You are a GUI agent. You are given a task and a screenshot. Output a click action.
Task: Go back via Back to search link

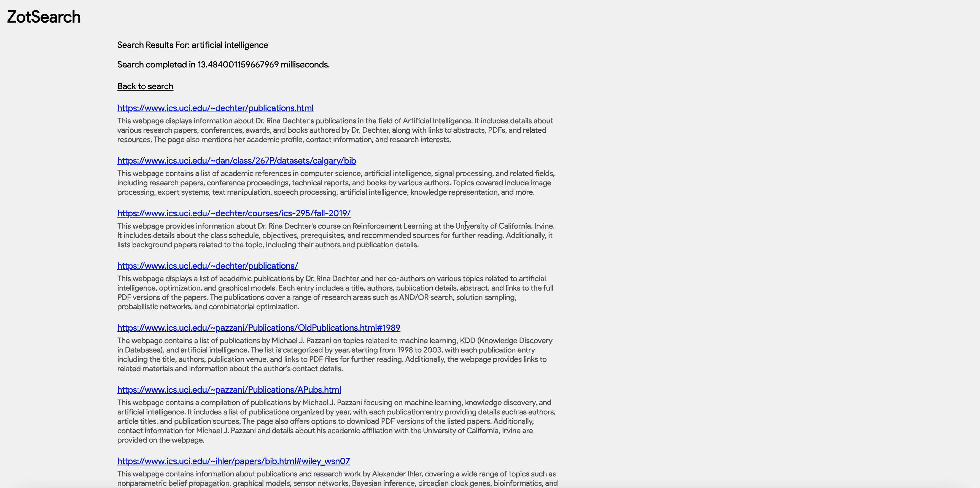[x=145, y=86]
